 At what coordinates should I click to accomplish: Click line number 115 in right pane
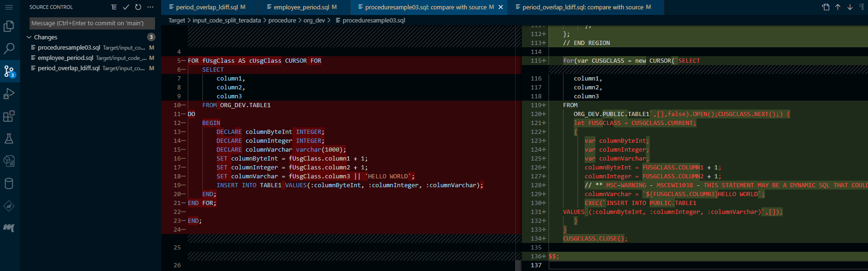[536, 61]
